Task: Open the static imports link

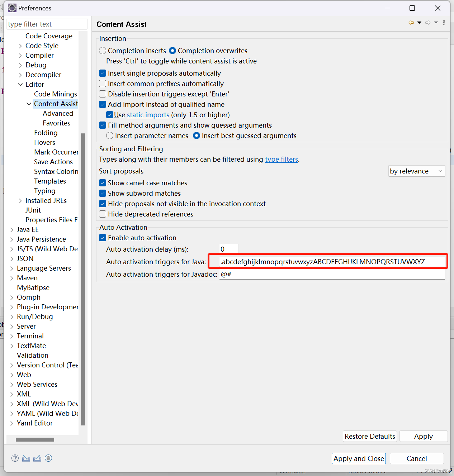Action: tap(148, 115)
